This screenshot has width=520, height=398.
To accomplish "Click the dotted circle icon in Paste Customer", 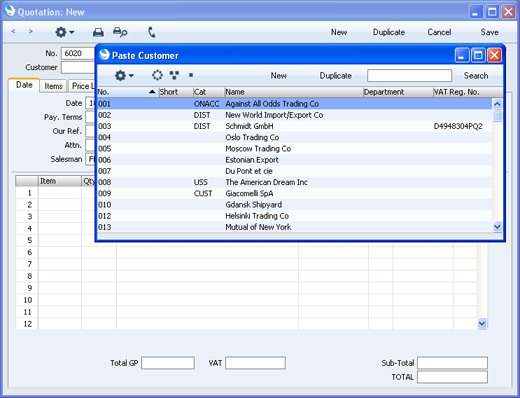I will [x=157, y=75].
